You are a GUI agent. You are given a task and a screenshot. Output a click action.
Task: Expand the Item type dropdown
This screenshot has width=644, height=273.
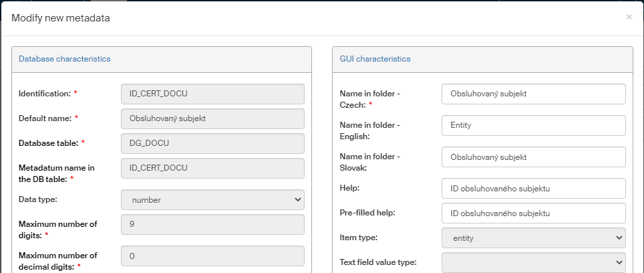click(x=533, y=238)
